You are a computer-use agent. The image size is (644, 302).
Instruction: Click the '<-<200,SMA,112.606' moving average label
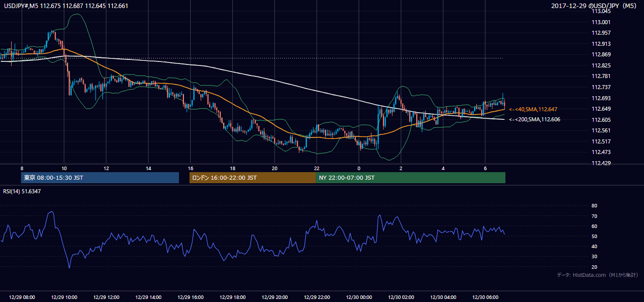[535, 120]
